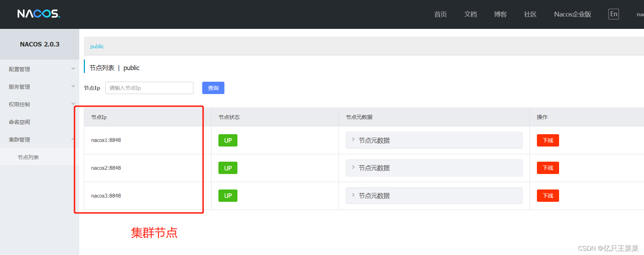Expand the 配置管理 sidebar menu
The image size is (644, 255).
click(39, 69)
